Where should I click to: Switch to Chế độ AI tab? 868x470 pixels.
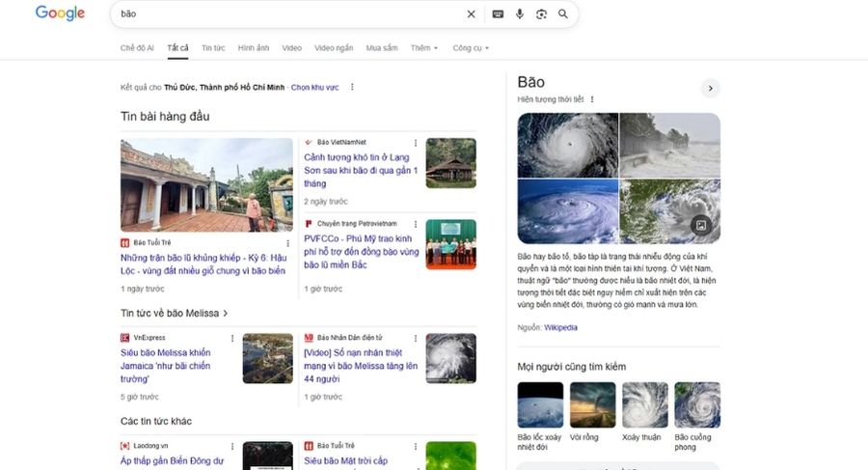point(137,47)
